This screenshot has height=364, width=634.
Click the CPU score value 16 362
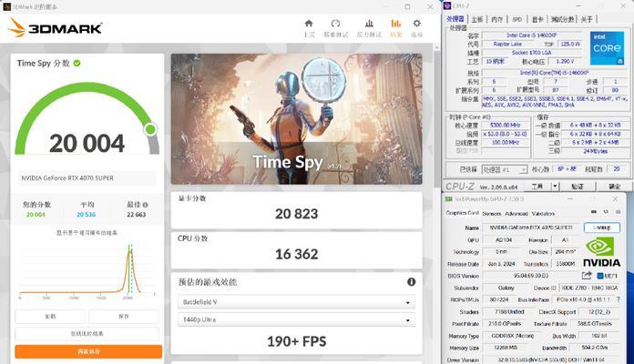click(296, 254)
